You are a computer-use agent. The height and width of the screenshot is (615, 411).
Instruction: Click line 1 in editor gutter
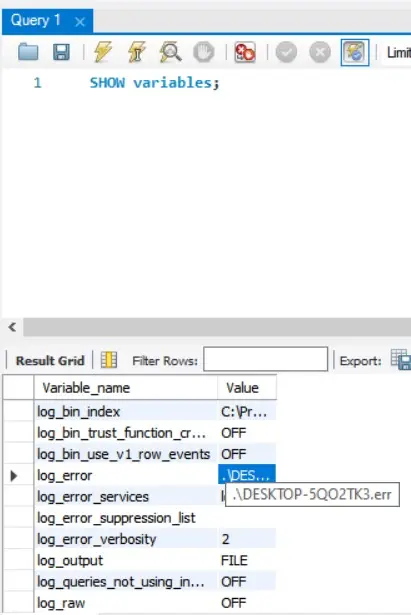click(x=37, y=83)
